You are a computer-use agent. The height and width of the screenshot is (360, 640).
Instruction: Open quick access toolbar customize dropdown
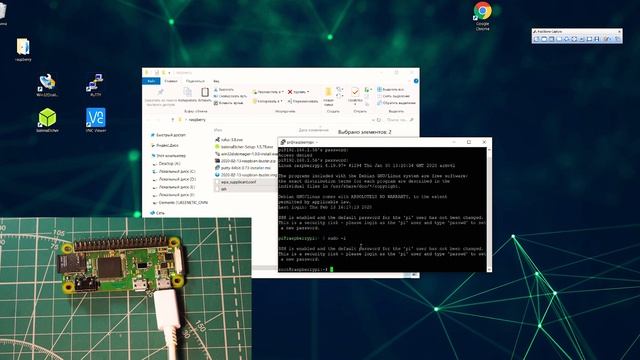coord(169,73)
